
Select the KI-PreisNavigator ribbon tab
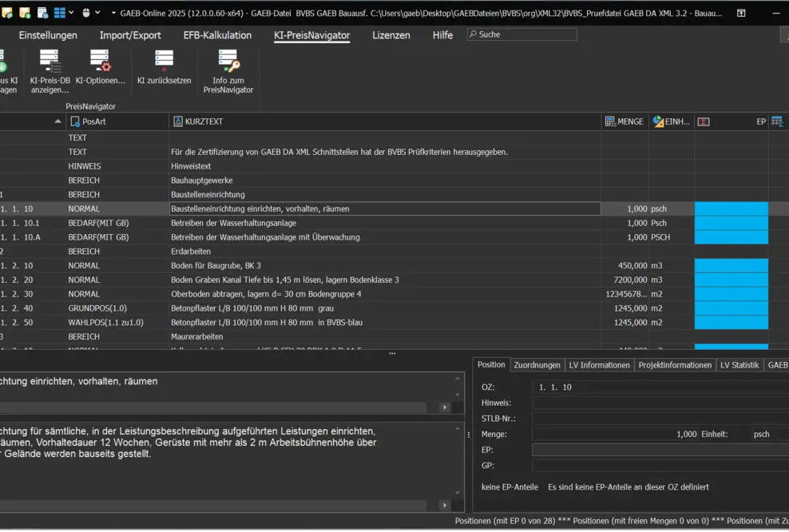tap(311, 35)
